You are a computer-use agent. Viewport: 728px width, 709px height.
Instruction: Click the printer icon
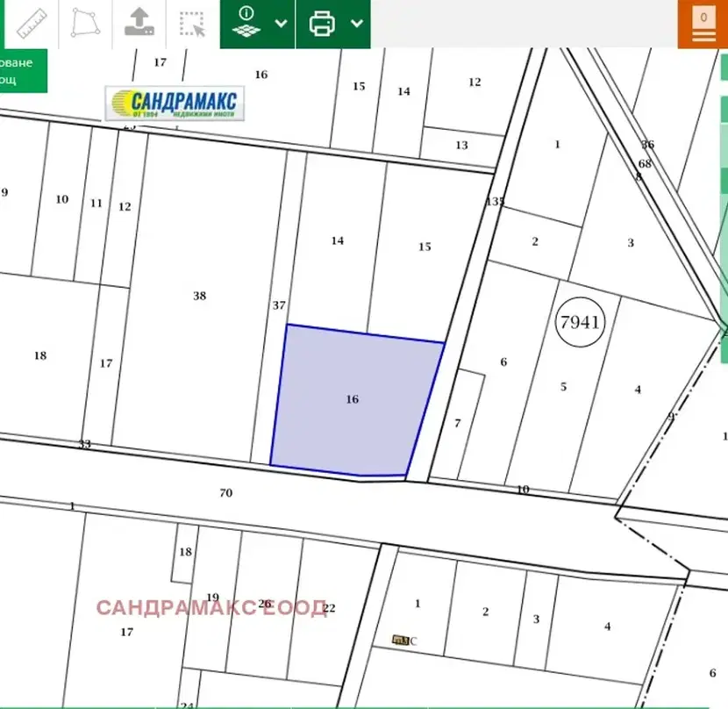(x=322, y=23)
